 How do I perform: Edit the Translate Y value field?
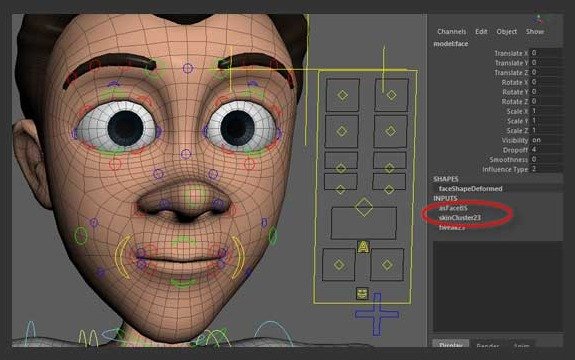(x=546, y=63)
